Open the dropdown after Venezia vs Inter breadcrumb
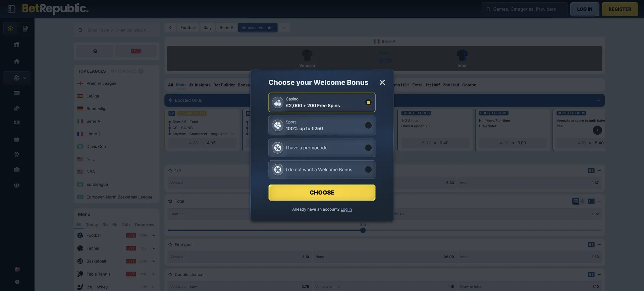Viewport: 644px width, 291px height. click(x=284, y=28)
